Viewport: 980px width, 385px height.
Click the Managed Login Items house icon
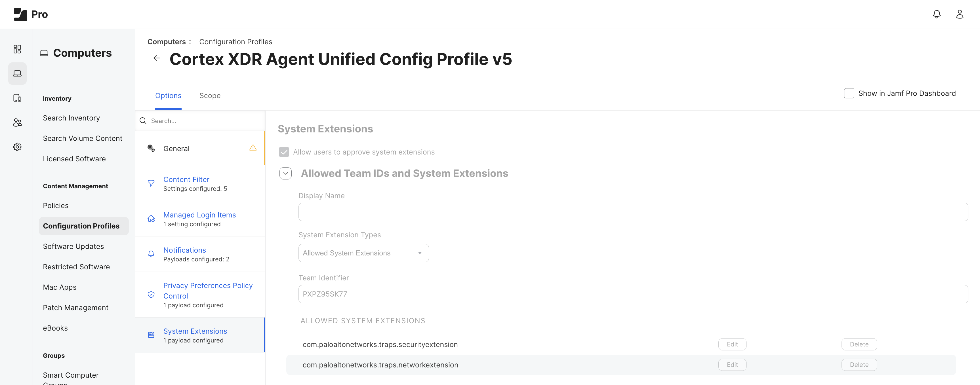(x=151, y=219)
